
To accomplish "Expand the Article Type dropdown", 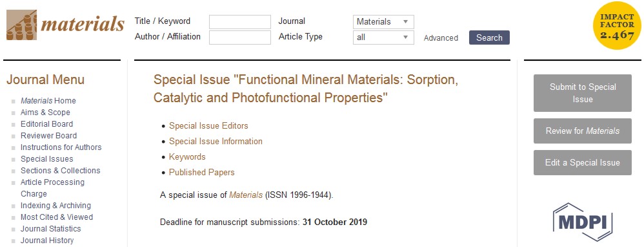I will pos(383,38).
